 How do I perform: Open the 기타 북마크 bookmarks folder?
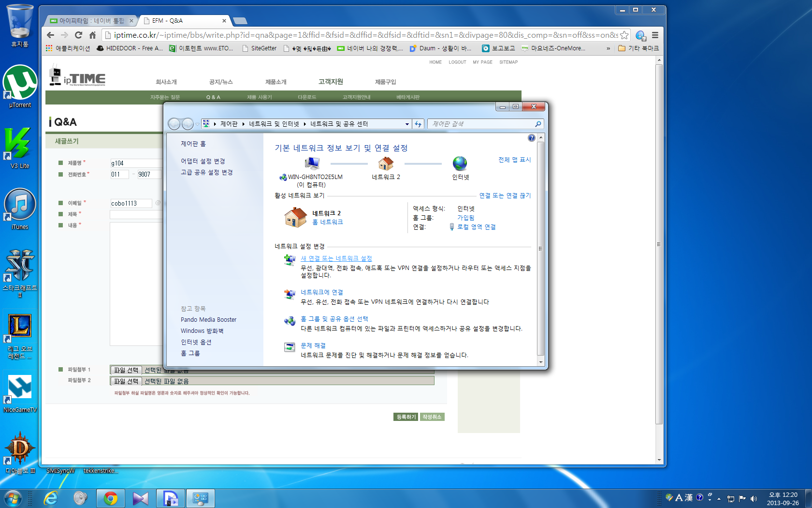[x=638, y=48]
